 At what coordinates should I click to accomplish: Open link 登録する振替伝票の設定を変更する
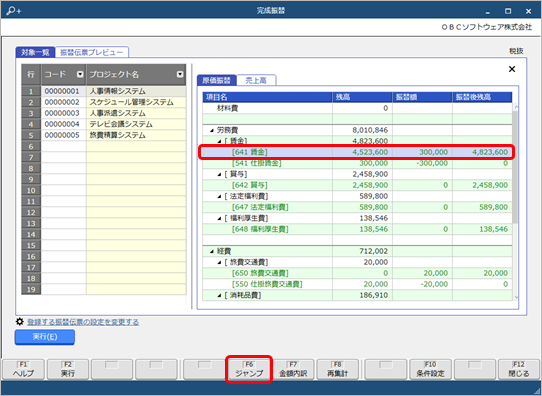point(83,322)
